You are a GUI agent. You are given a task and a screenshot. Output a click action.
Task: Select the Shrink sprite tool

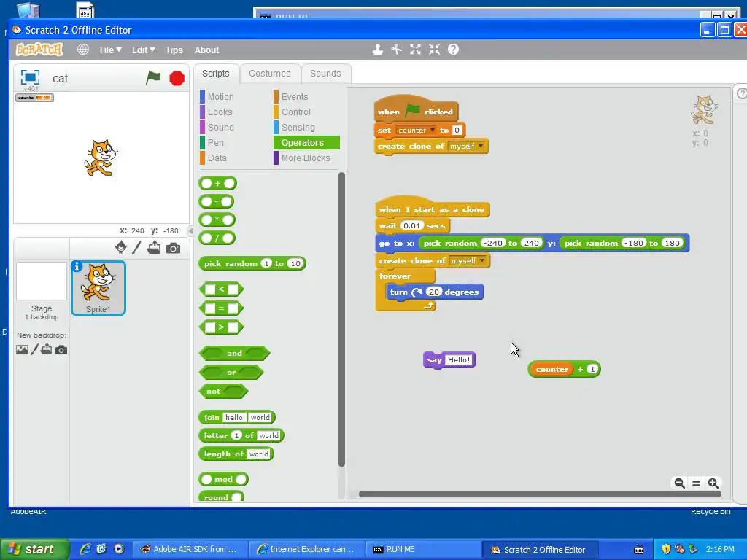[x=434, y=50]
